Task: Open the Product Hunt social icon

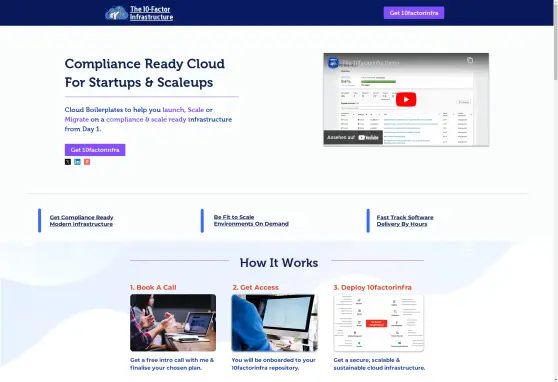Action: 87,162
